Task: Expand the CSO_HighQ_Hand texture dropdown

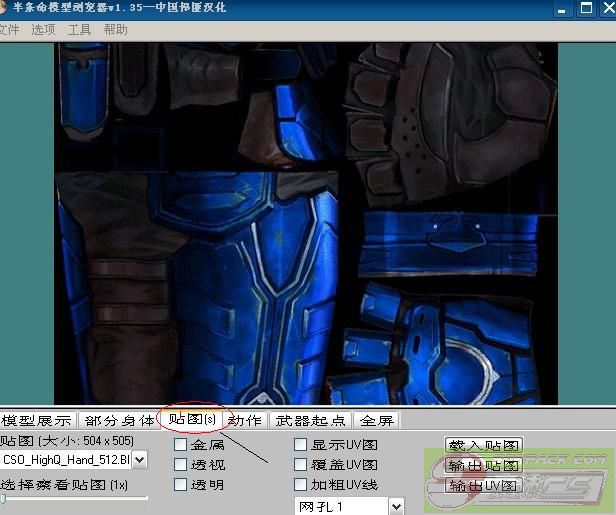Action: click(139, 460)
